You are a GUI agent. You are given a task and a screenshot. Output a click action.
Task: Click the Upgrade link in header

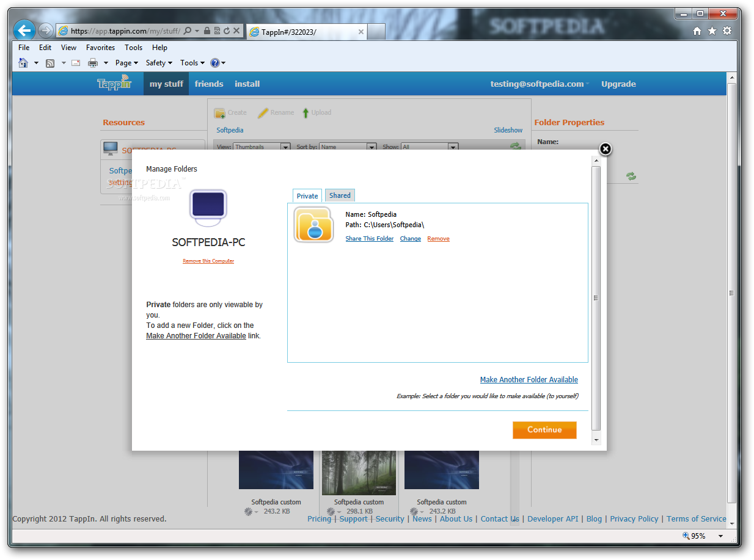(x=618, y=84)
